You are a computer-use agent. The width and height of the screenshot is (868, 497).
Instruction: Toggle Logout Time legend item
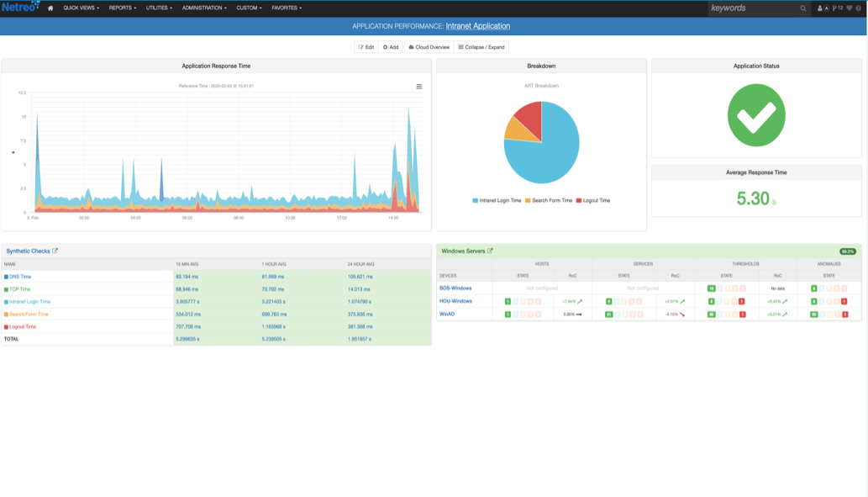click(x=593, y=200)
